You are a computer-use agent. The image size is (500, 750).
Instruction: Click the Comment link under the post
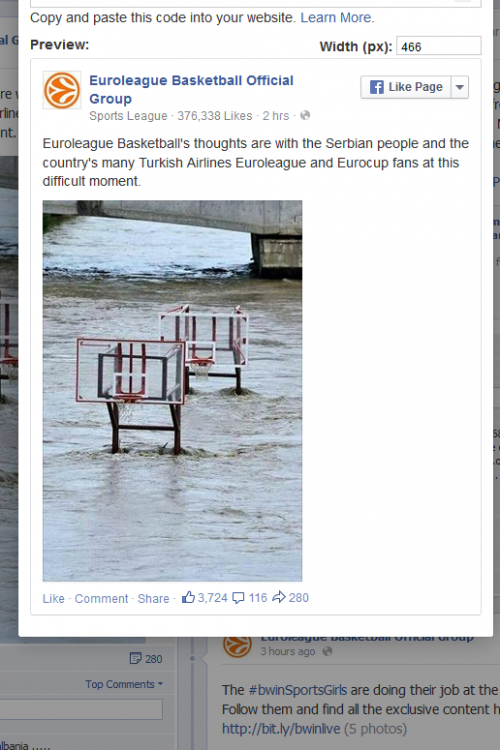pyautogui.click(x=101, y=598)
